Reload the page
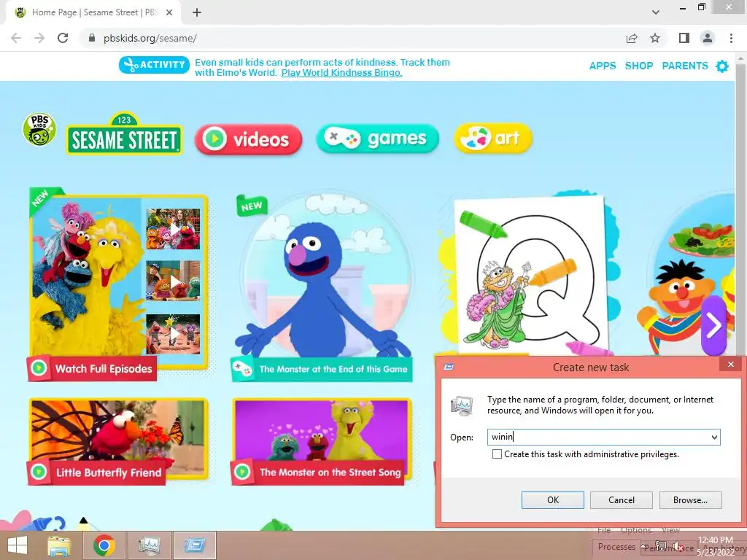 63,38
